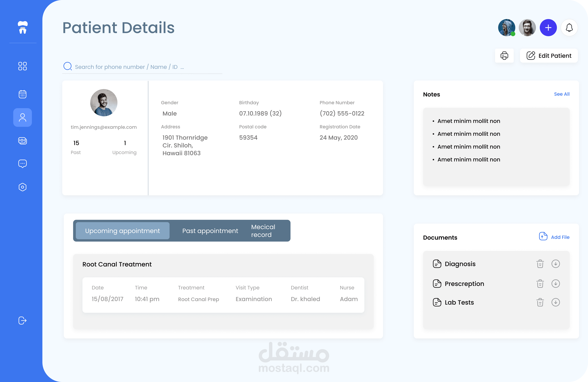Viewport: 588px width, 382px height.
Task: Open the payments cash icon in sidebar
Action: click(x=22, y=141)
